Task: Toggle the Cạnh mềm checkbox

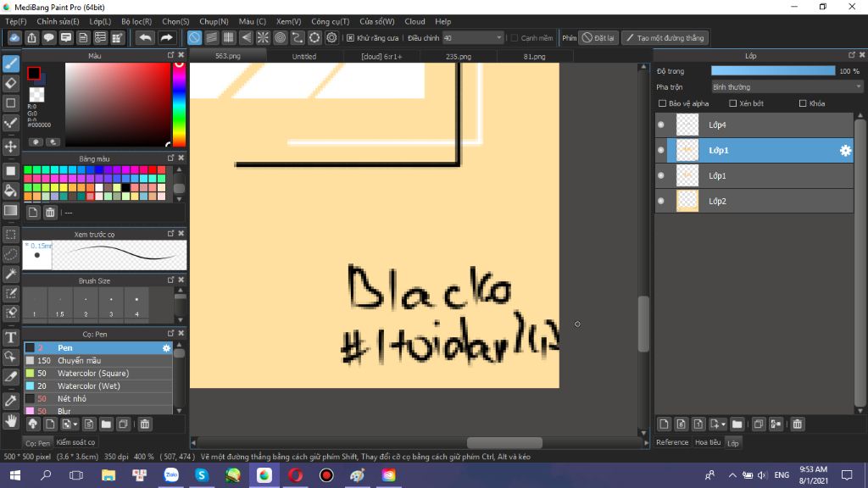Action: click(515, 37)
